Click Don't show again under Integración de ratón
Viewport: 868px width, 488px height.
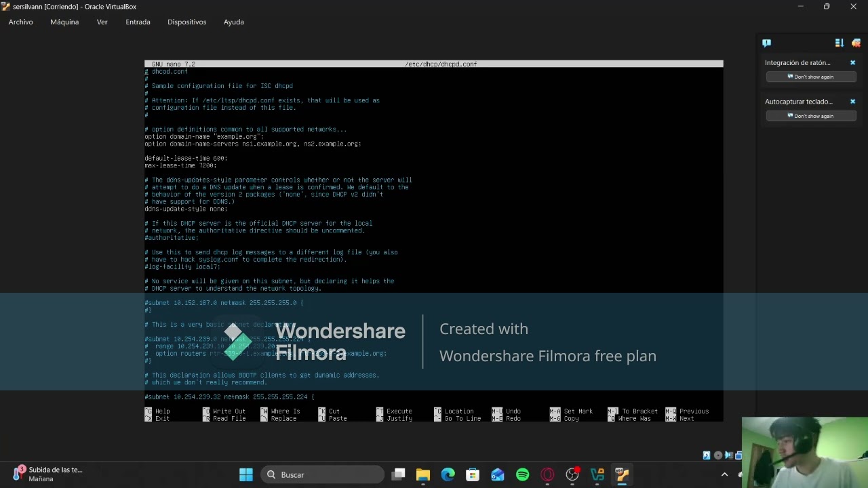coord(810,77)
